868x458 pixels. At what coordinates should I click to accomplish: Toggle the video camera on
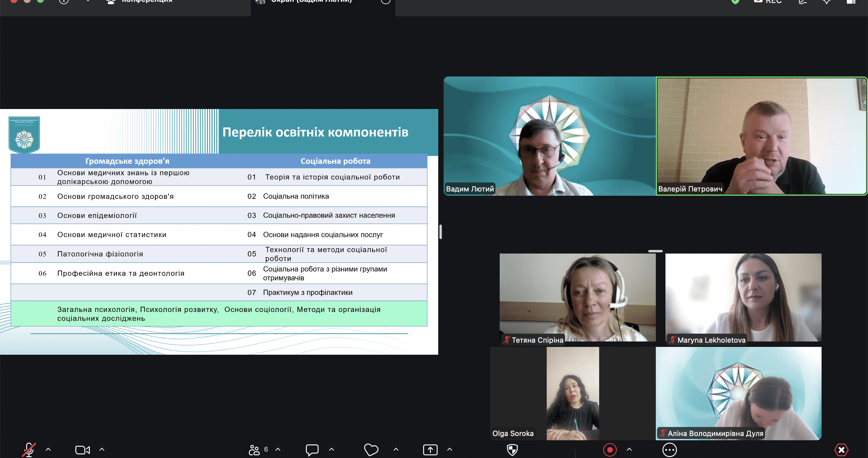pos(83,450)
